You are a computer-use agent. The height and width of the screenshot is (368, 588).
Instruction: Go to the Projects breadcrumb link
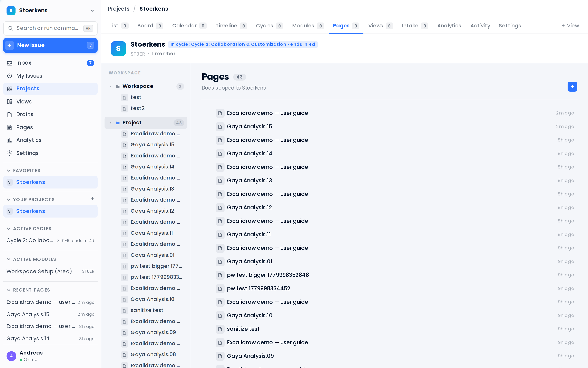[119, 9]
